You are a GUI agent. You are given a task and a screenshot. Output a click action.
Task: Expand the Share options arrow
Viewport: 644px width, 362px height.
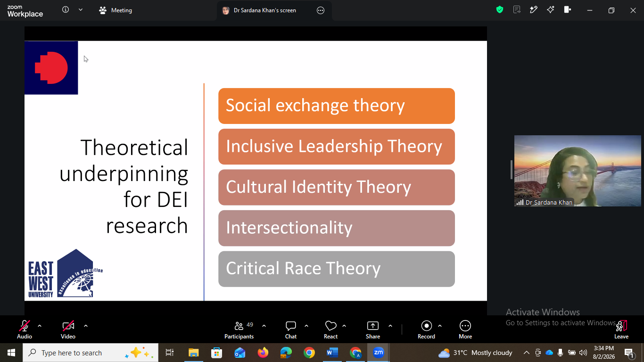coord(390,326)
